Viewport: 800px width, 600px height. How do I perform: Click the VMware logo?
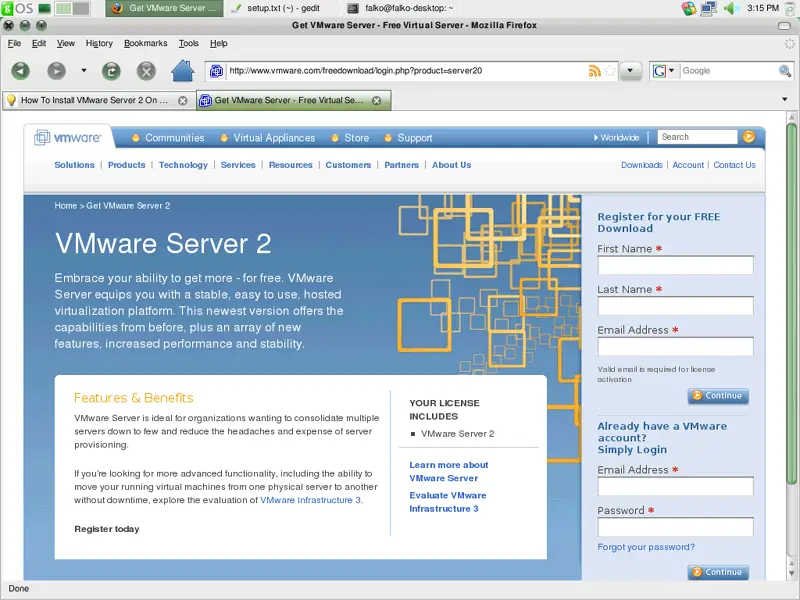coord(68,137)
